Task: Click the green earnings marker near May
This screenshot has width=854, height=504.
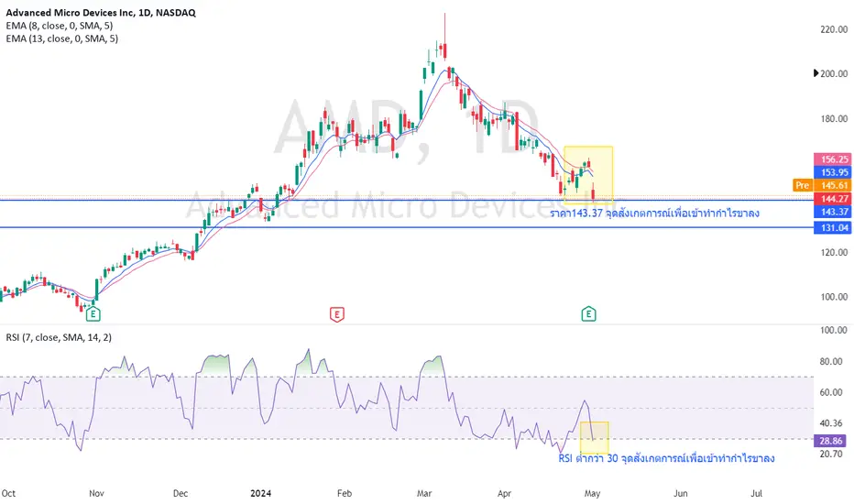Action: click(x=588, y=313)
